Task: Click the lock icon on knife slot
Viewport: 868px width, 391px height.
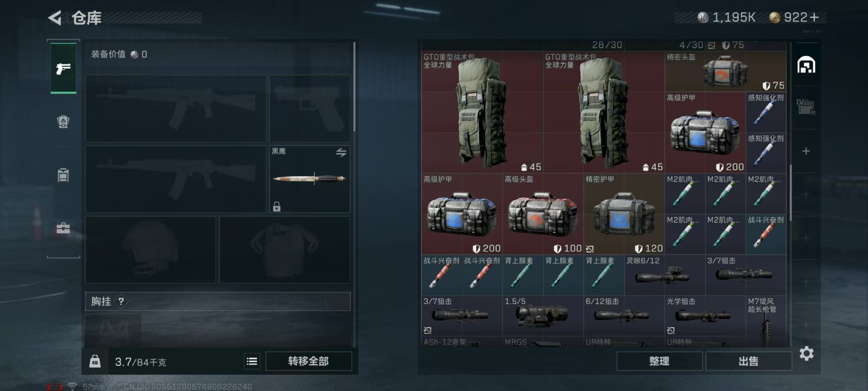Action: 277,206
